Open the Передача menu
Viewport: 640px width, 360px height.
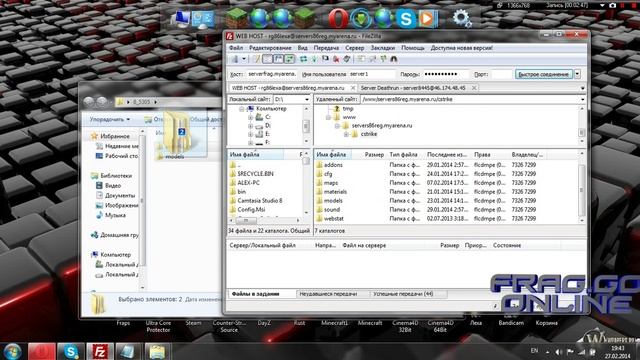pos(326,48)
